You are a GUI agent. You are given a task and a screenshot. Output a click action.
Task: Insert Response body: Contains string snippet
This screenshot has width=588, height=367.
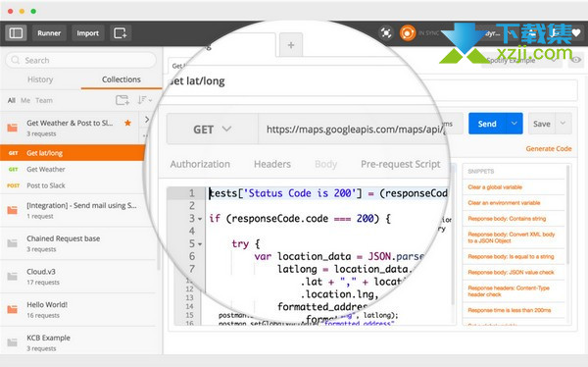507,219
